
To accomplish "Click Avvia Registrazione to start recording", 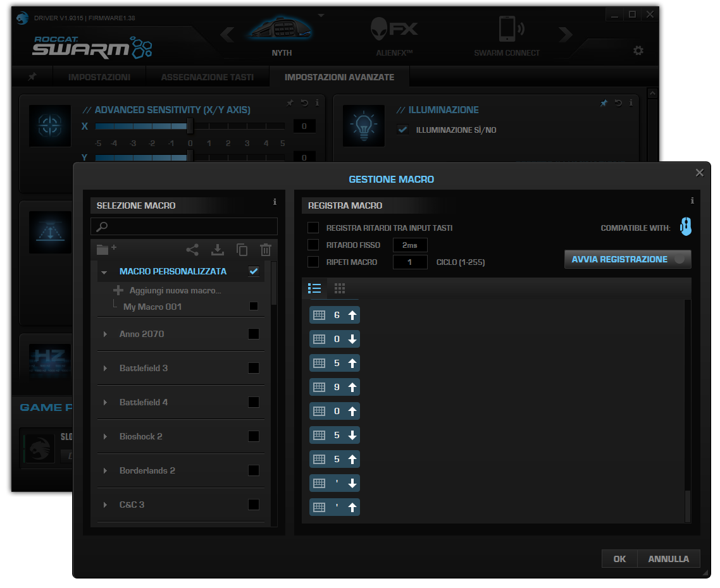I will (628, 259).
